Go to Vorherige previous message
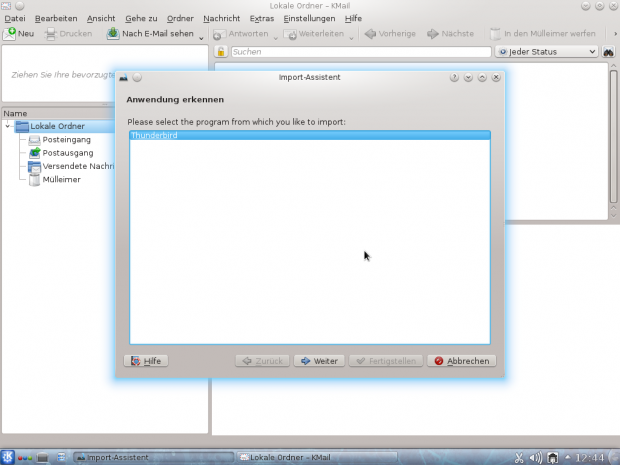620x465 pixels. tap(390, 34)
